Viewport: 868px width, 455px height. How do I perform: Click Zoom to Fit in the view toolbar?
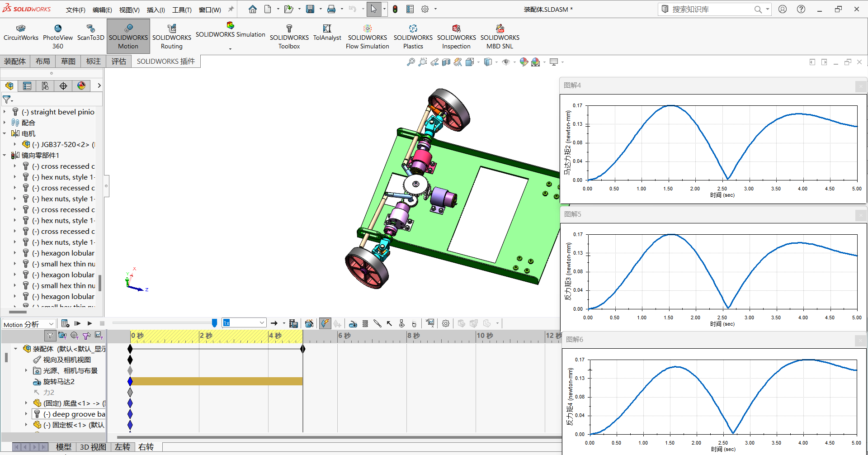(x=411, y=62)
